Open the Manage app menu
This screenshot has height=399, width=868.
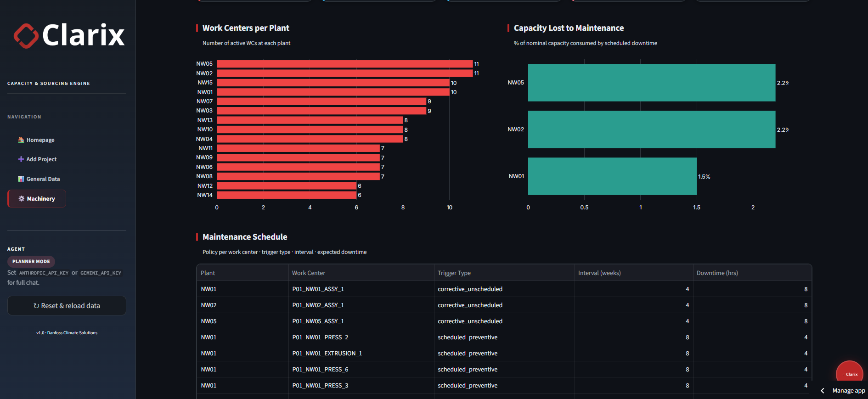pyautogui.click(x=849, y=391)
